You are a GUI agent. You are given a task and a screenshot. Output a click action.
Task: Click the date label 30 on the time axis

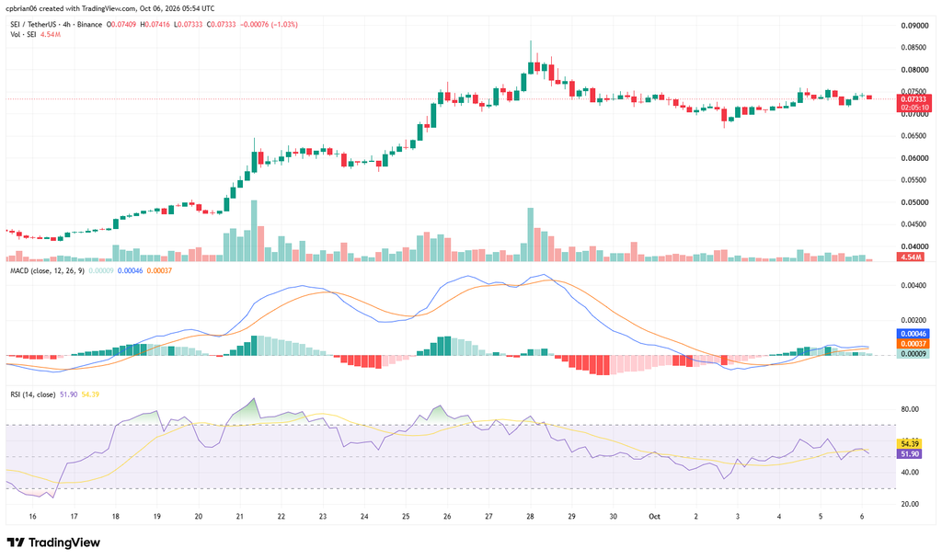click(613, 517)
